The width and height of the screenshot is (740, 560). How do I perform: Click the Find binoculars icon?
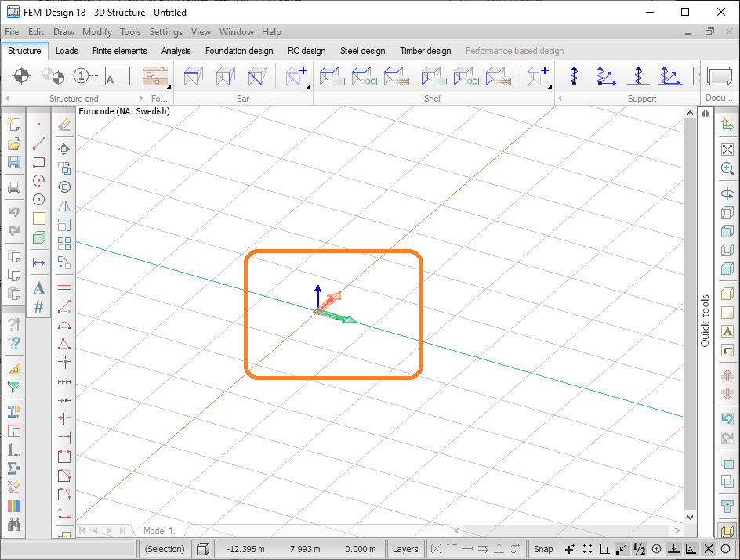coord(14,525)
